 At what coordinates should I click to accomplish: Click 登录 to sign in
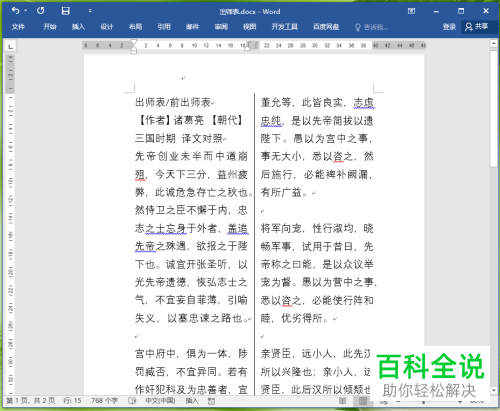(x=449, y=27)
